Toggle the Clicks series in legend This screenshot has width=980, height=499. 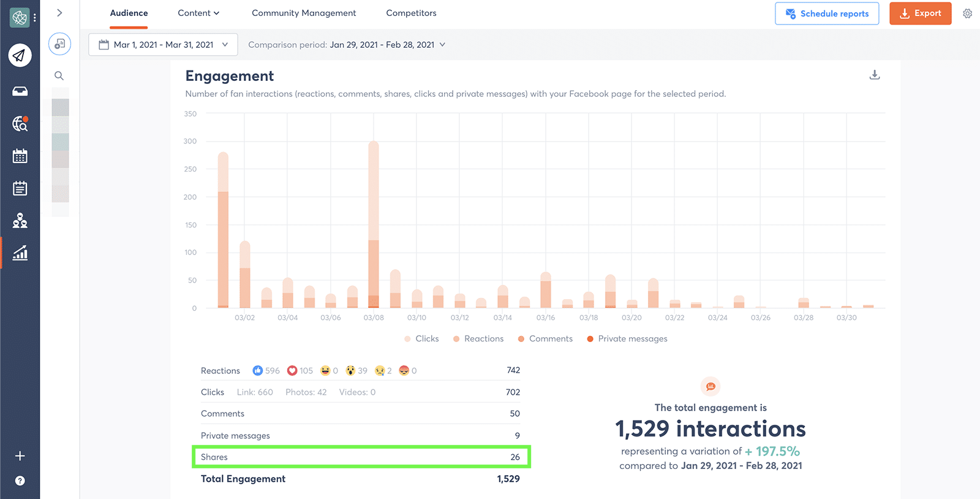tap(421, 339)
